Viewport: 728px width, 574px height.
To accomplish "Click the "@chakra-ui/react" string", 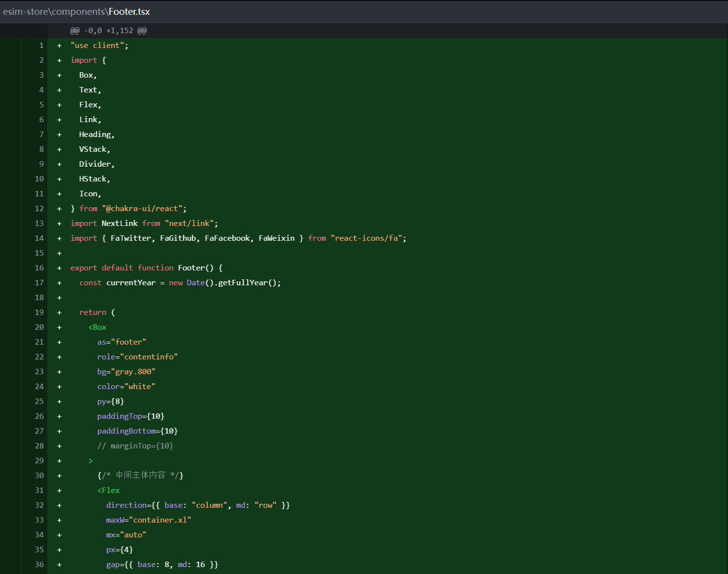I will click(142, 209).
